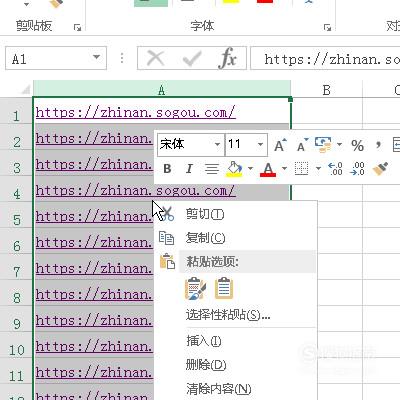Click the comma style icon
The image size is (400, 400).
(x=378, y=145)
